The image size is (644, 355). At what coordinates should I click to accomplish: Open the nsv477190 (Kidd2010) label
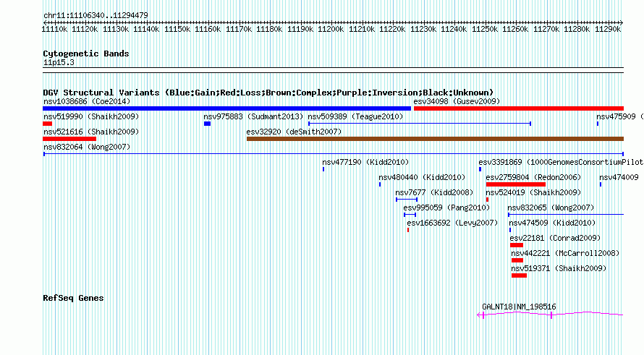pyautogui.click(x=365, y=162)
